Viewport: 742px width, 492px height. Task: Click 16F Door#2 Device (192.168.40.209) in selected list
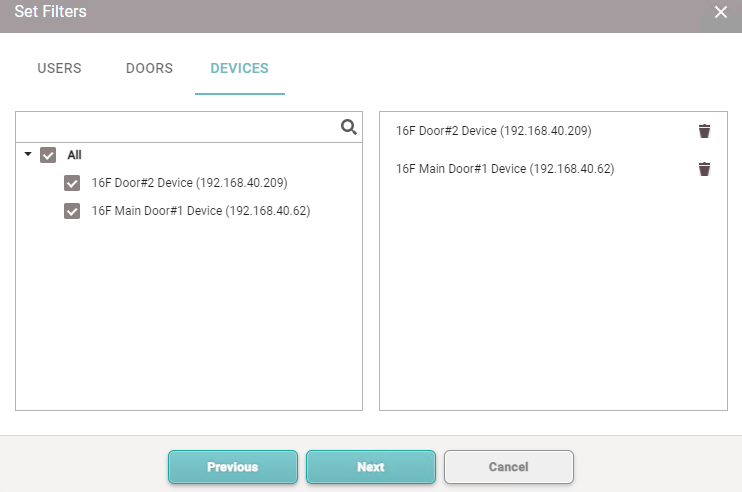[494, 131]
